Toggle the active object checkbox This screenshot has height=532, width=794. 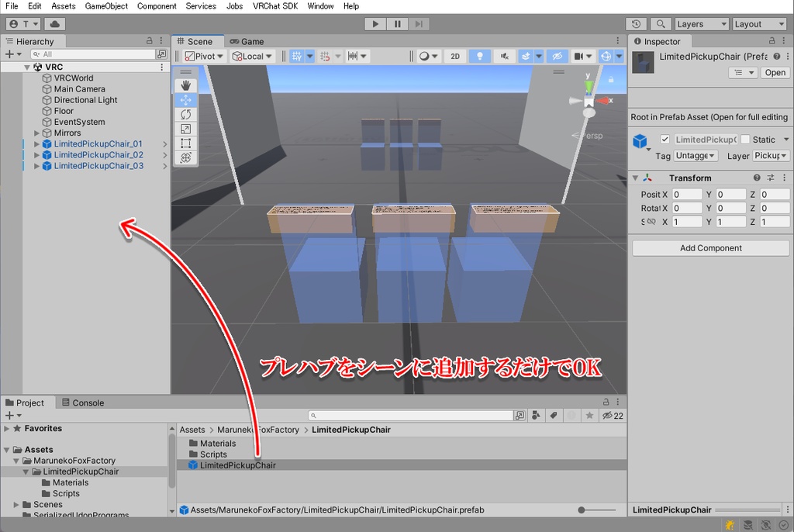(x=665, y=140)
